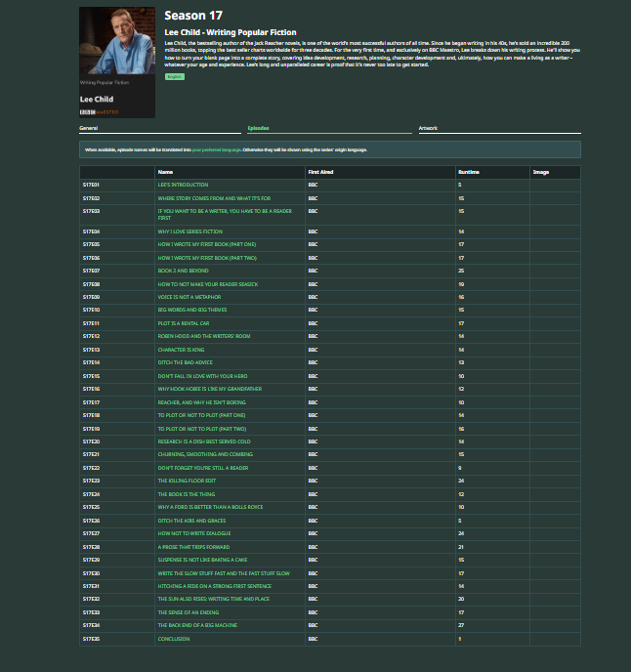Open Reacher, and Why He Isn't Boring

pyautogui.click(x=201, y=402)
